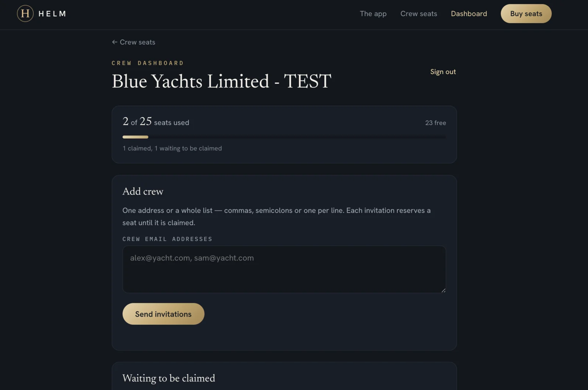The width and height of the screenshot is (588, 390).
Task: Click the circular H logo icon
Action: [x=25, y=14]
